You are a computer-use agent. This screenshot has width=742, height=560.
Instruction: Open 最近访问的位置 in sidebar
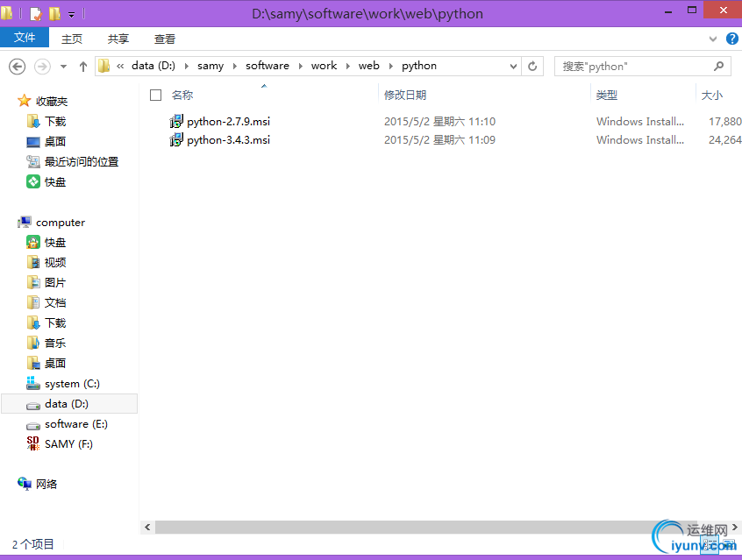click(x=81, y=162)
